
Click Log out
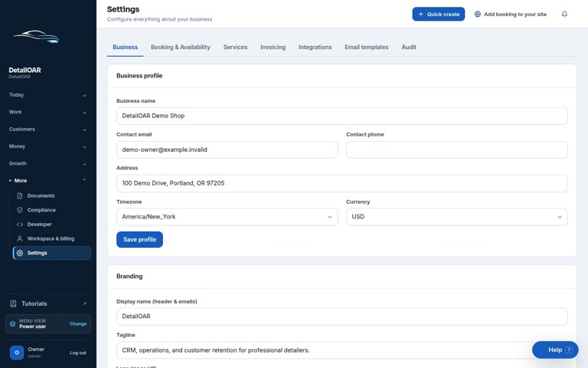point(78,353)
